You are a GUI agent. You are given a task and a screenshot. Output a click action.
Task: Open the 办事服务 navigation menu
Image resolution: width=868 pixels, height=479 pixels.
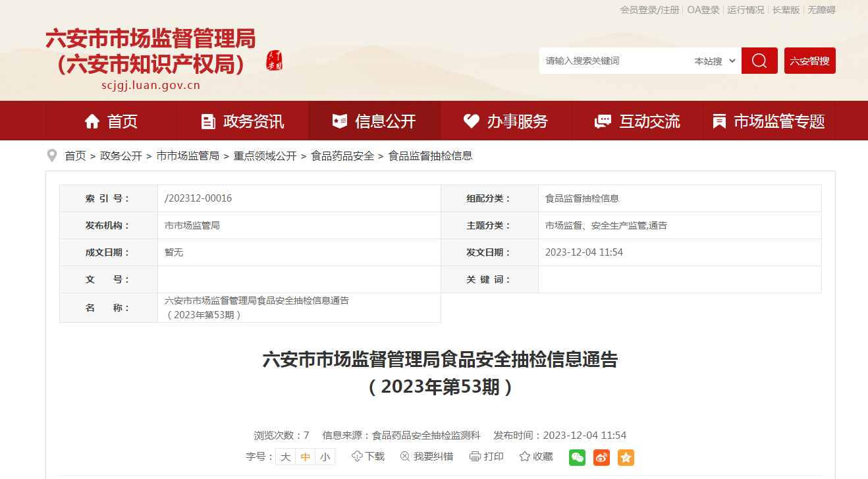(506, 121)
